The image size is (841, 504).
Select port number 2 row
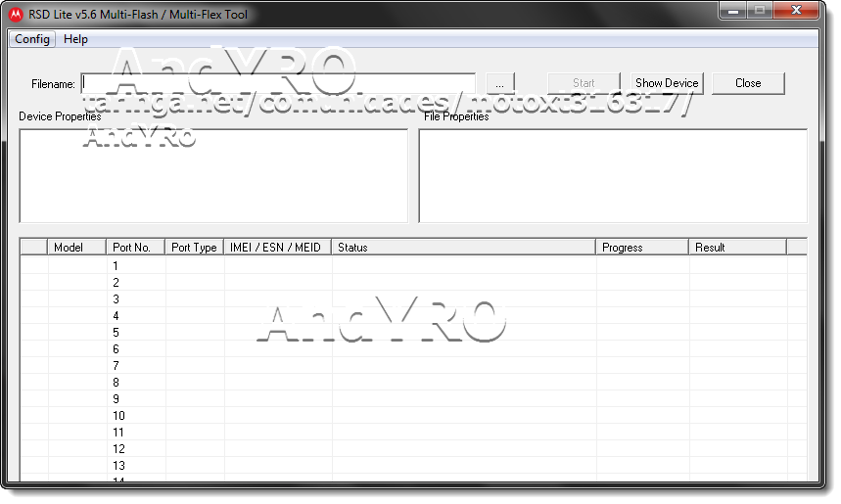tap(413, 283)
